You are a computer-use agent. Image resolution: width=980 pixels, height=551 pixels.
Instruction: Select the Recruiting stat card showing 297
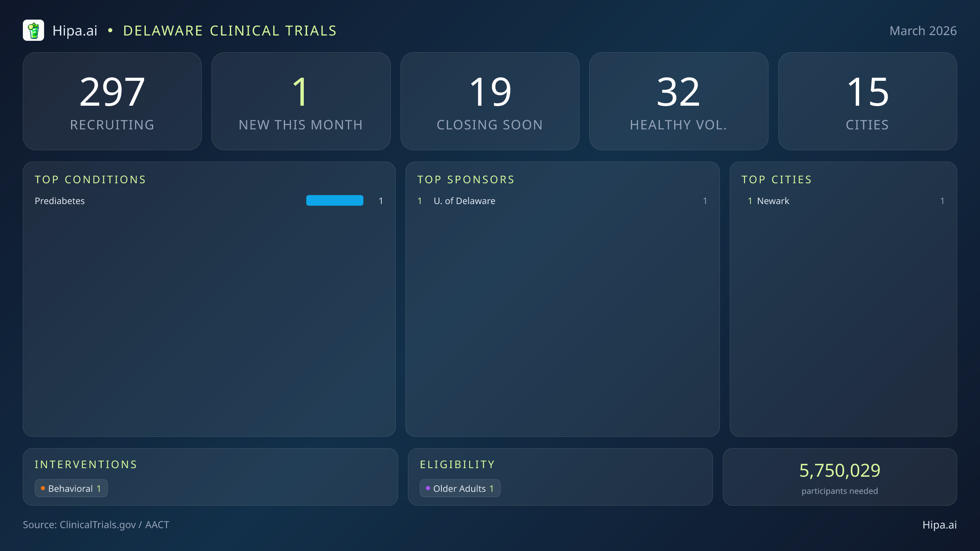(113, 101)
